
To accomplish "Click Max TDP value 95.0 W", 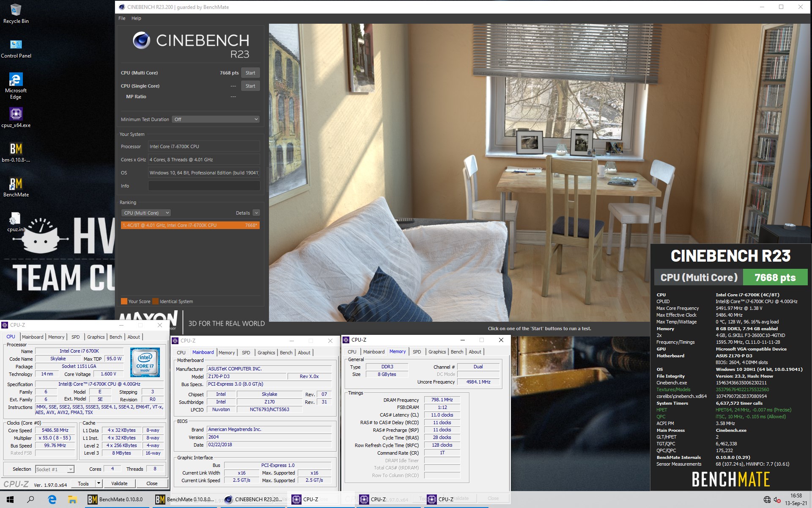I will pos(114,359).
